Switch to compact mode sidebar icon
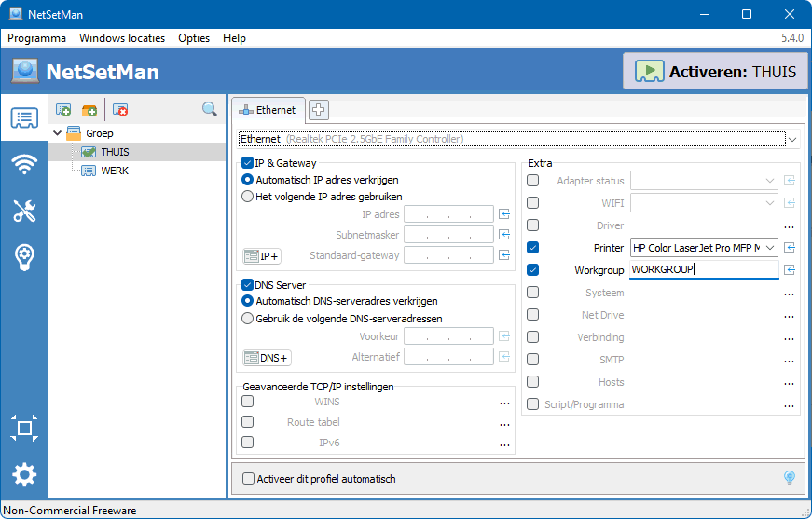The image size is (812, 519). click(x=24, y=428)
